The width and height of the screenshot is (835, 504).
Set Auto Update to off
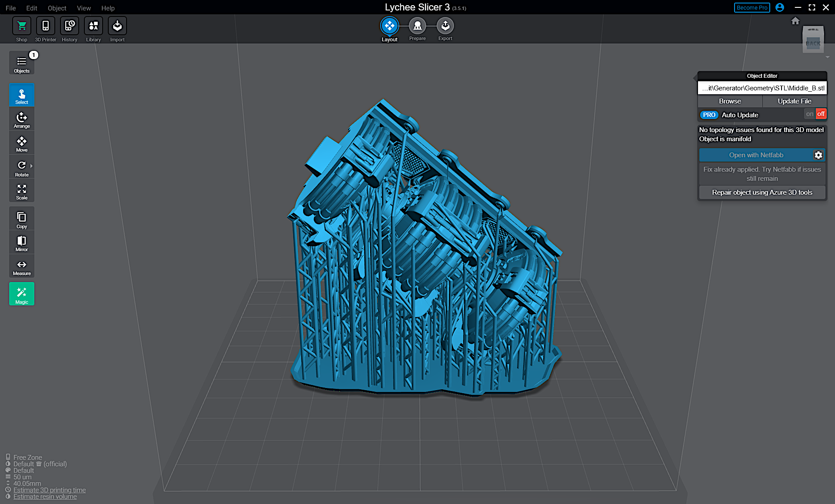pyautogui.click(x=821, y=113)
